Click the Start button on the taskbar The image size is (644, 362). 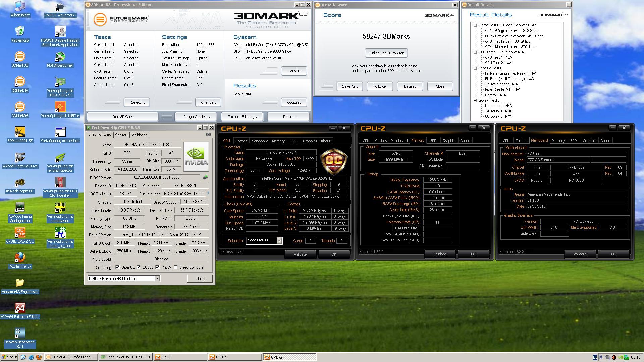point(9,357)
